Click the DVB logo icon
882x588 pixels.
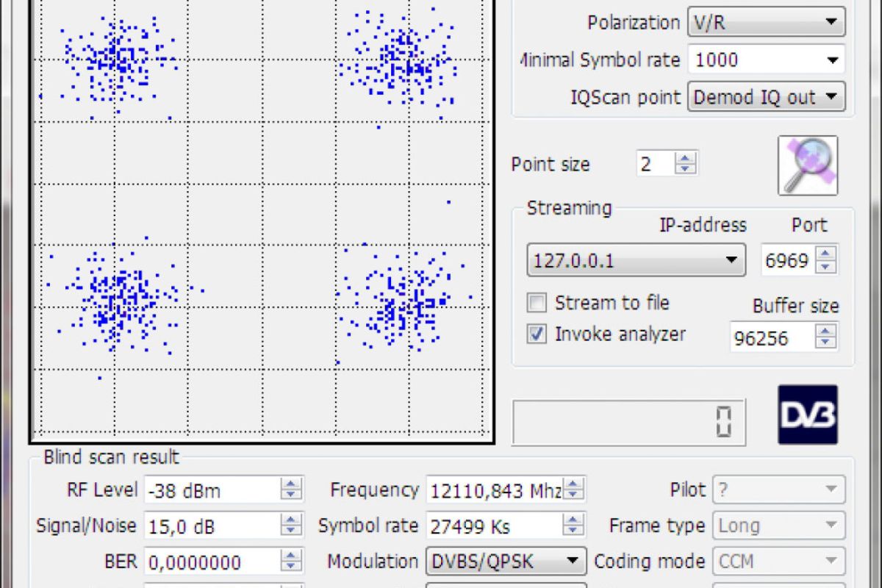[x=808, y=415]
